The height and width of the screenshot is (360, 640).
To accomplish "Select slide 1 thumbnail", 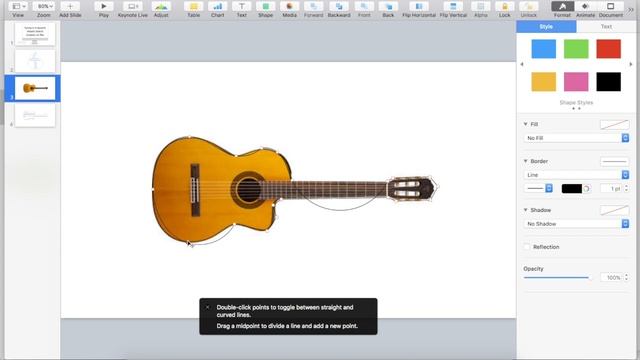I will 35,34.
